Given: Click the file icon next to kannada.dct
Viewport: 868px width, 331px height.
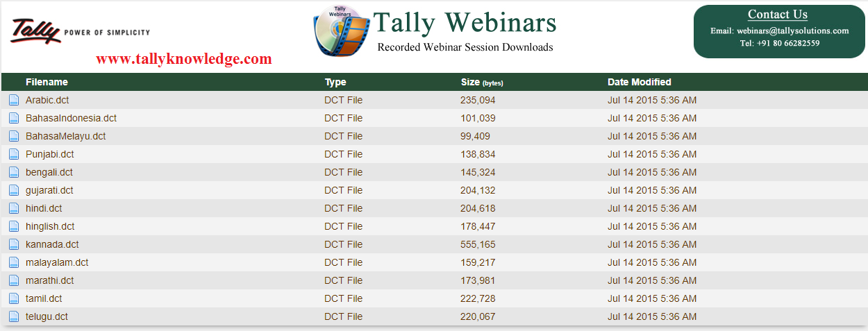Looking at the screenshot, I should tap(14, 244).
